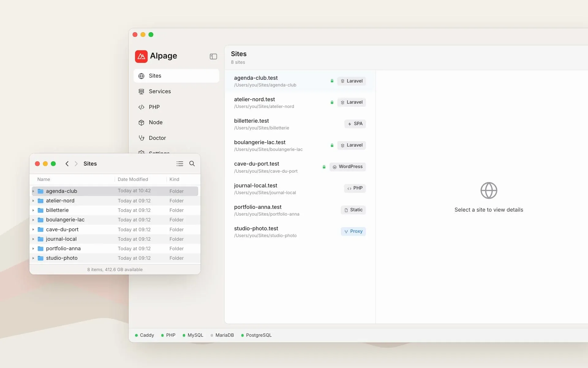
Task: Select the boulangerie-lac.test site
Action: point(300,145)
